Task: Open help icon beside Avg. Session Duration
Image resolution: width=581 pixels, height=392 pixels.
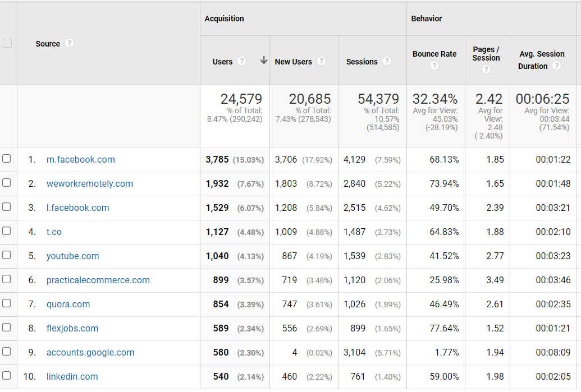Action: [x=556, y=66]
